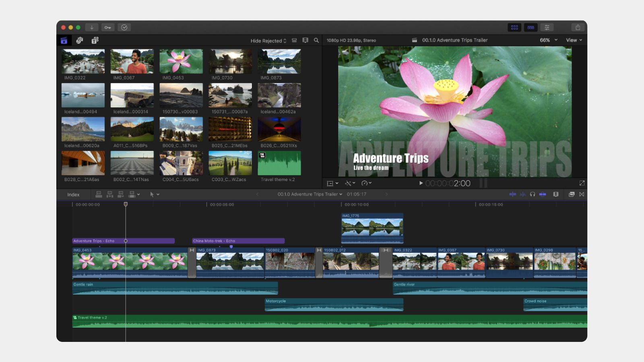Screen dimensions: 644x362
Task: Open the Select tool pop-up menu
Action: (155, 194)
